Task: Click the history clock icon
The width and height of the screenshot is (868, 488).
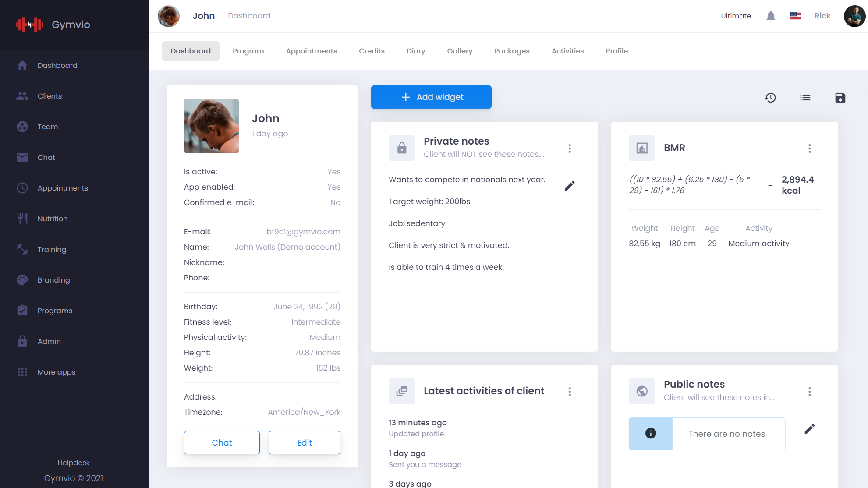Action: click(x=770, y=98)
